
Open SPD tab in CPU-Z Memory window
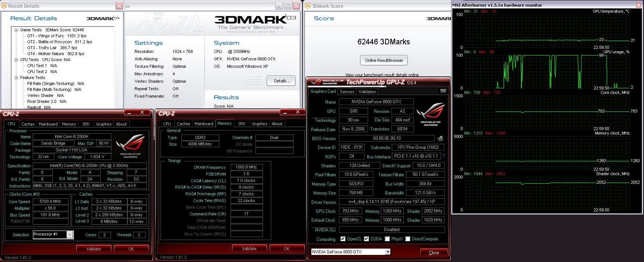(x=242, y=124)
